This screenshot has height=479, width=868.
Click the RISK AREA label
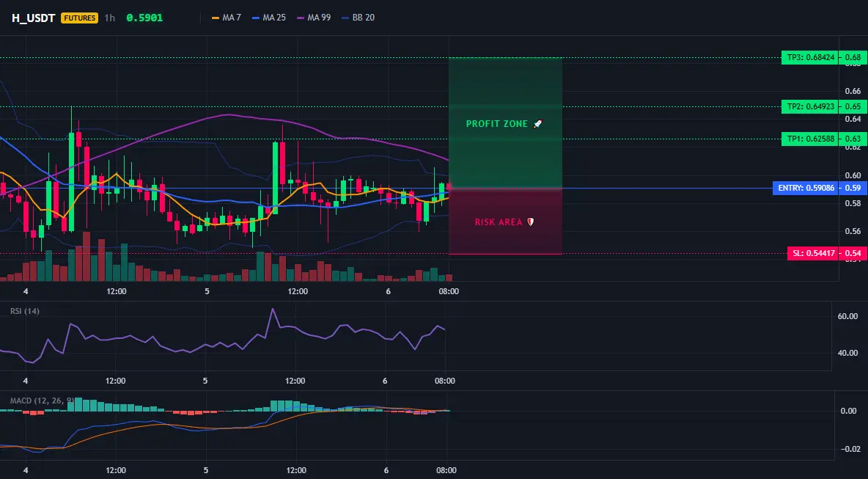(504, 222)
